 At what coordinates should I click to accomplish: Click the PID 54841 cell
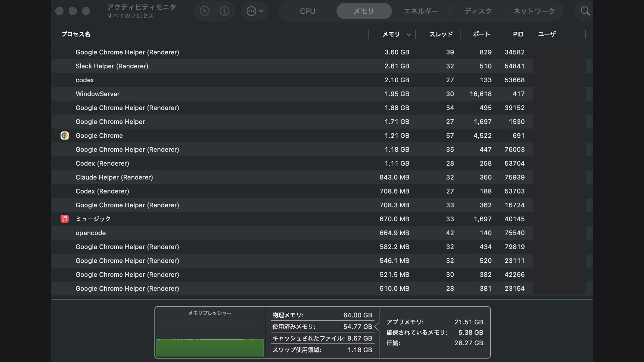[x=514, y=66]
